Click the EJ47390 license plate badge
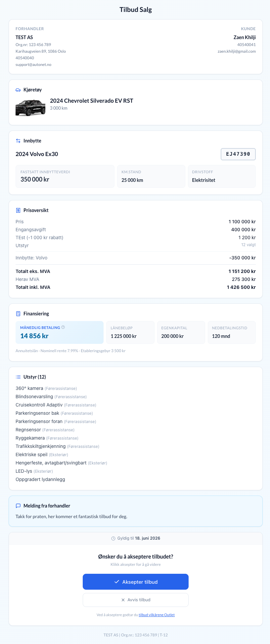Screen dimensions: 270x644 [238, 154]
